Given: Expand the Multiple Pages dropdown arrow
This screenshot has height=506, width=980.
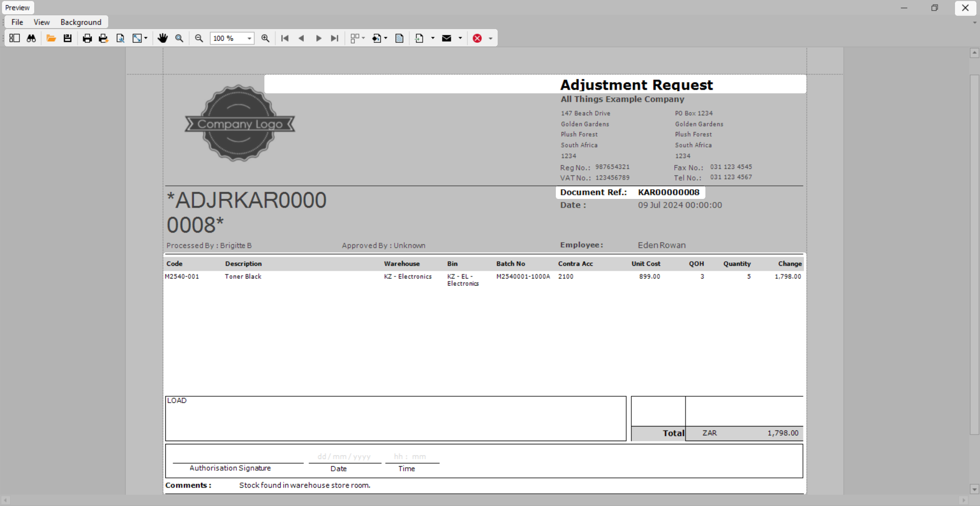Looking at the screenshot, I should (363, 38).
